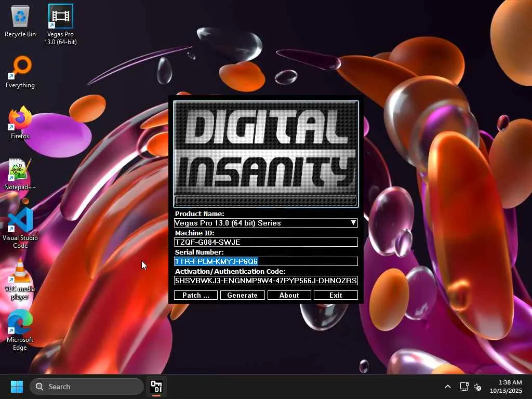Click the progress bar under the logo
The width and height of the screenshot is (532, 399).
[265, 201]
